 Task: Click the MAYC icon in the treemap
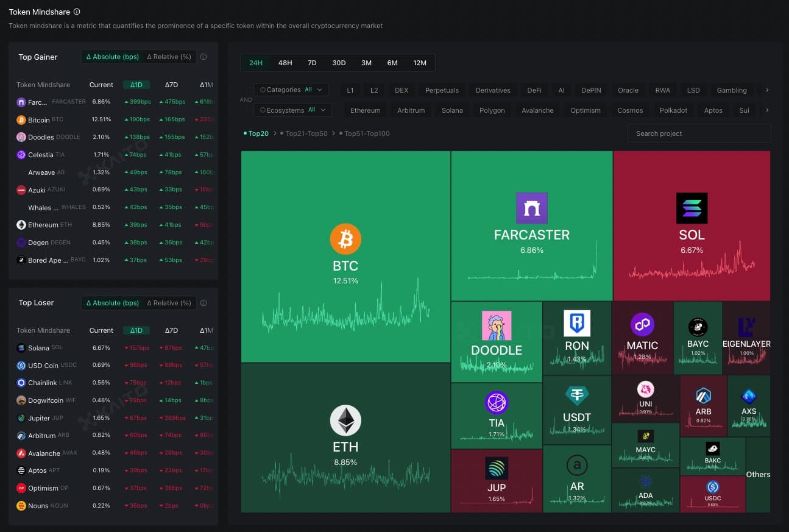(x=645, y=436)
